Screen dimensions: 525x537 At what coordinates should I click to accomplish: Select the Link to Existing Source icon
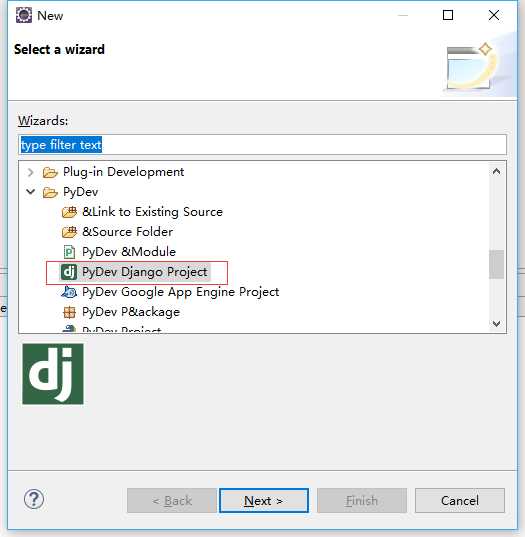pos(69,212)
